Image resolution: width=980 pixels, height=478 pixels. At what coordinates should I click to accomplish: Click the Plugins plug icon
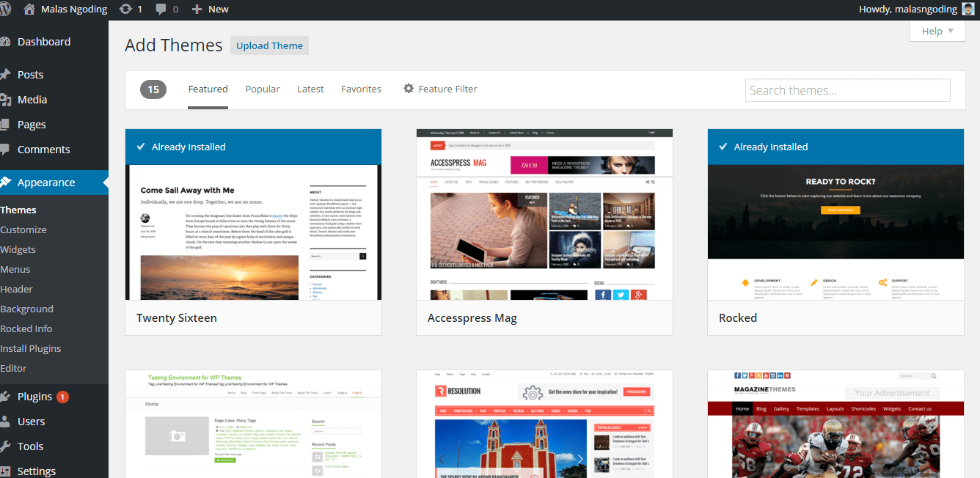pyautogui.click(x=5, y=397)
